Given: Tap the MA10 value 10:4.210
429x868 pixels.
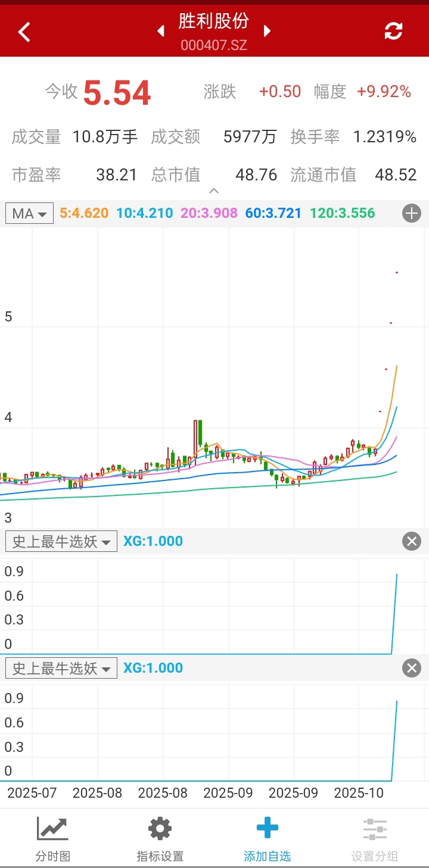Looking at the screenshot, I should tap(145, 213).
